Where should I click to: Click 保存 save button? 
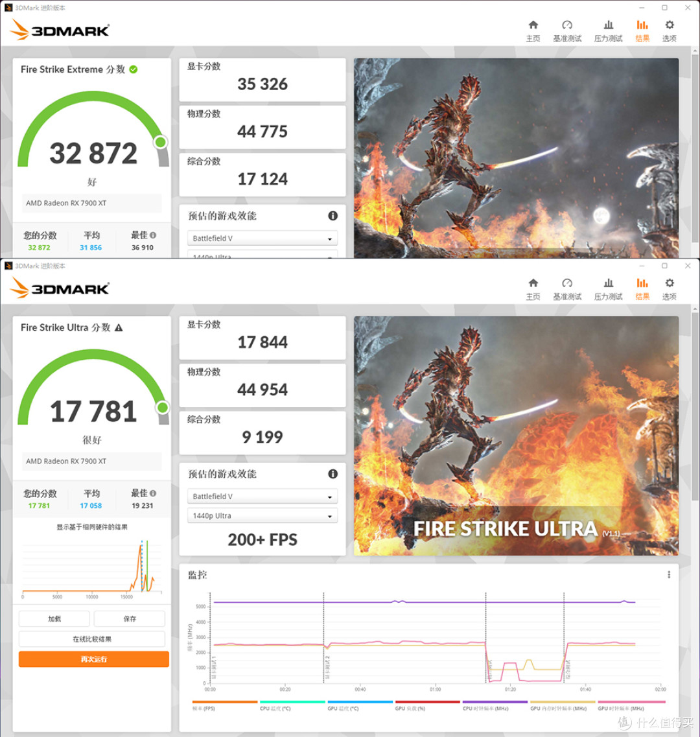pos(130,618)
